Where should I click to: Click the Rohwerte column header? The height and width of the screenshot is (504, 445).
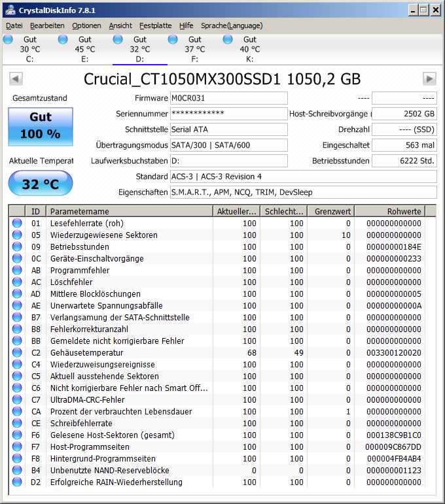coord(389,211)
